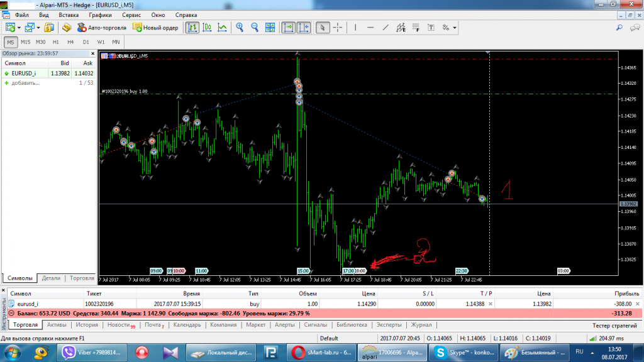This screenshot has height=362, width=644.
Task: Draw a vertical line on chart
Action: tap(355, 28)
